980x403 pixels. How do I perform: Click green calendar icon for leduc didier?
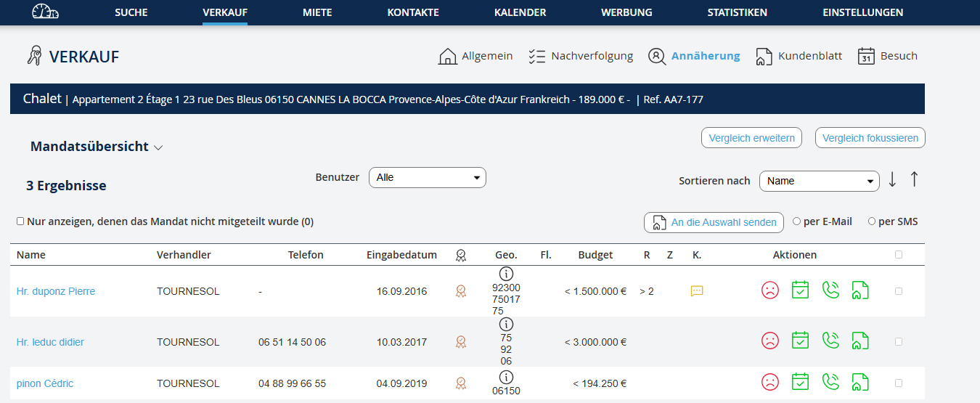800,341
